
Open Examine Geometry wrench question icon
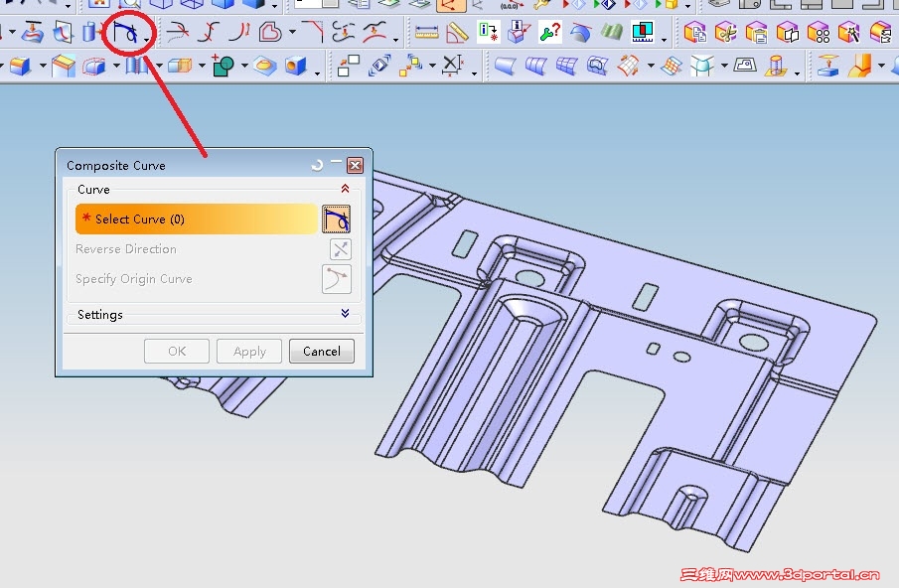[x=550, y=32]
